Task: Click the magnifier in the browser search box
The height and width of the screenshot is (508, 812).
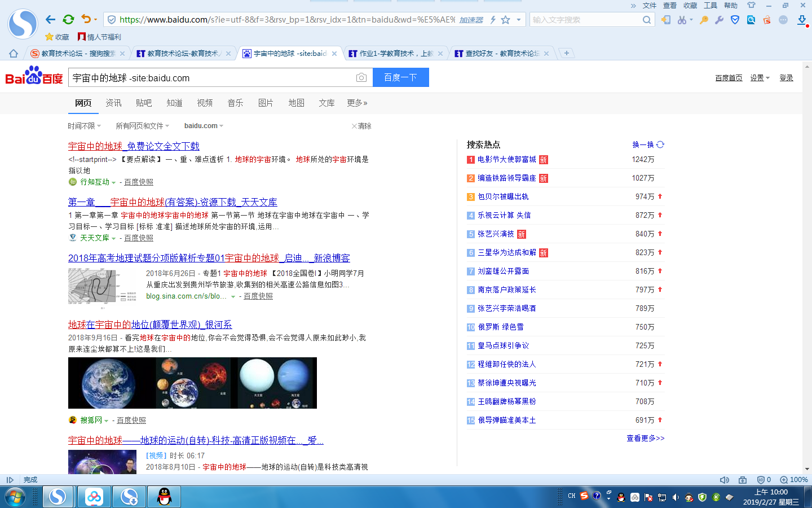Action: click(x=647, y=20)
